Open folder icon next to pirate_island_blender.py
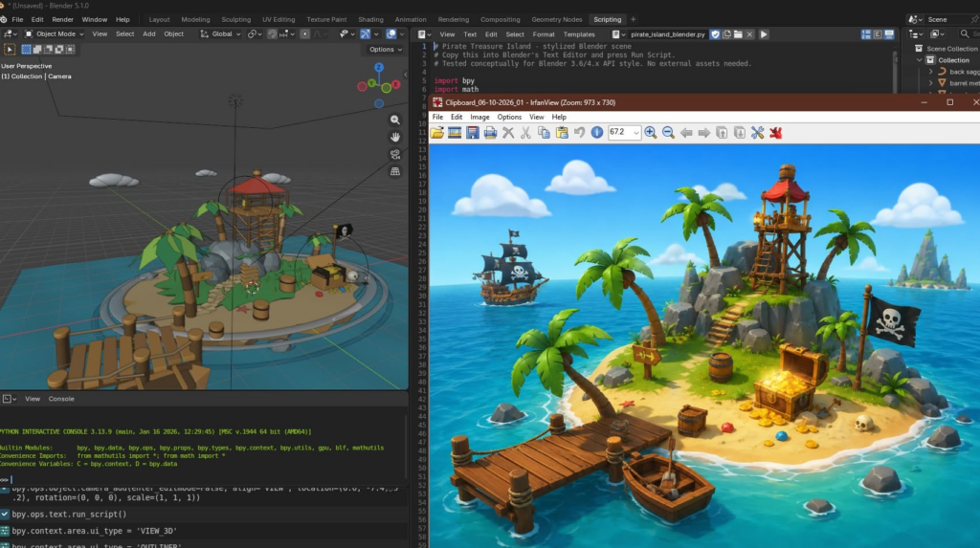The height and width of the screenshot is (548, 980). coord(738,34)
